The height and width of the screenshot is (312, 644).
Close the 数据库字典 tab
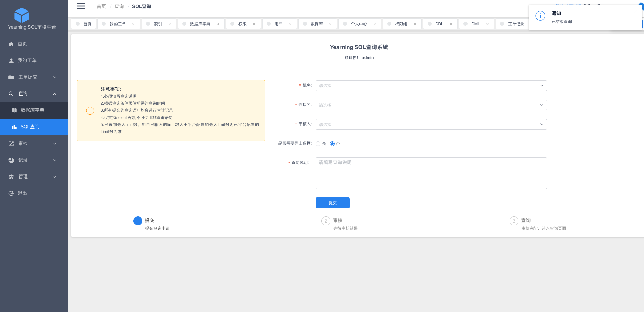pos(218,24)
